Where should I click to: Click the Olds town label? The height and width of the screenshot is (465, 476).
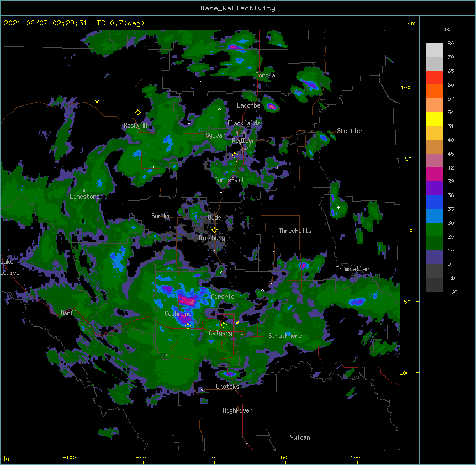(x=214, y=218)
